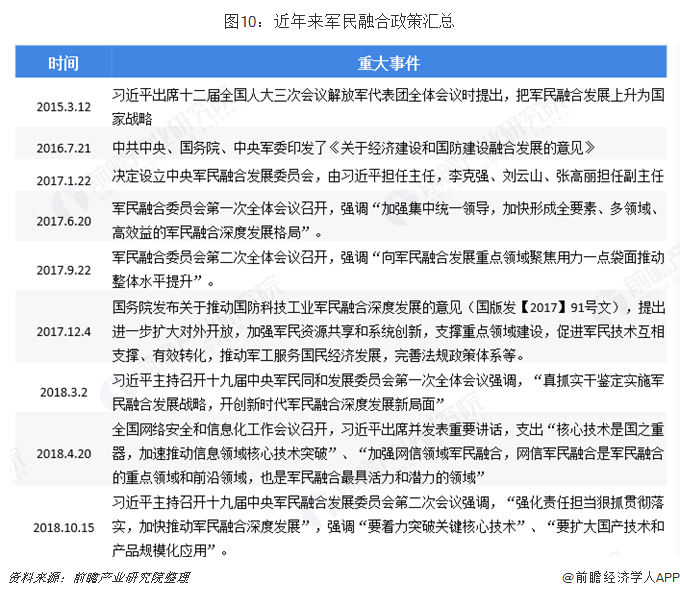Click the 全国网络安全和信息化工作会议 event text
The image size is (680, 596).
pyautogui.click(x=388, y=453)
